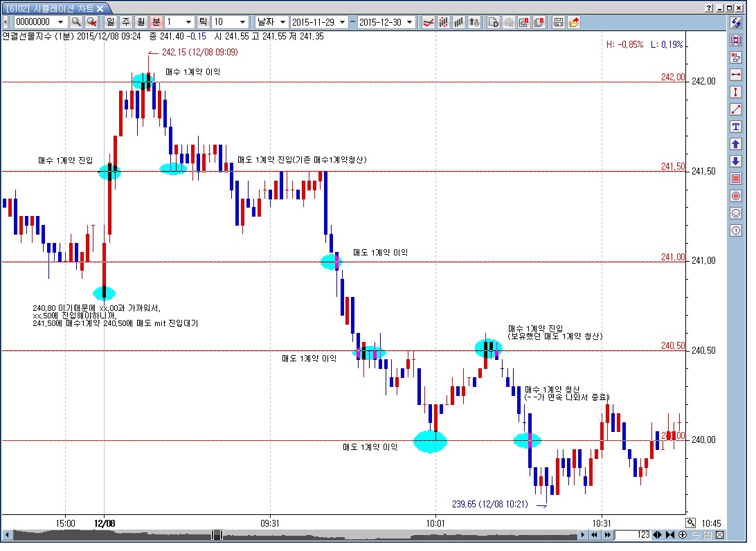The image size is (756, 551).
Task: Click the chart bottom scrollbar handle
Action: pyautogui.click(x=217, y=534)
